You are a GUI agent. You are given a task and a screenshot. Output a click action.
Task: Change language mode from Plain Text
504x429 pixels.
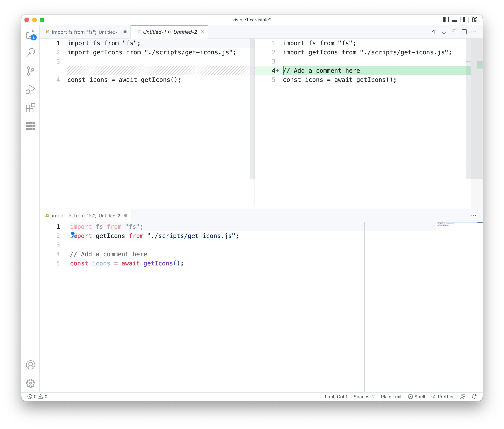391,397
